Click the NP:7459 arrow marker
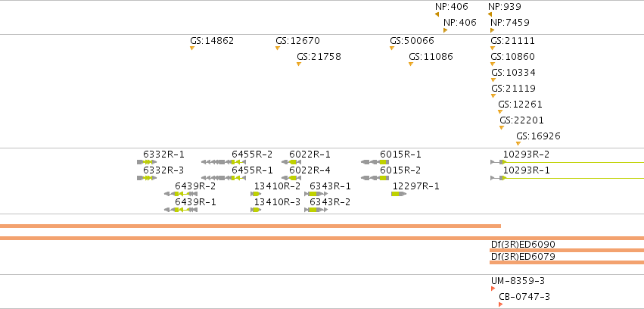This screenshot has width=644, height=309. tap(493, 30)
